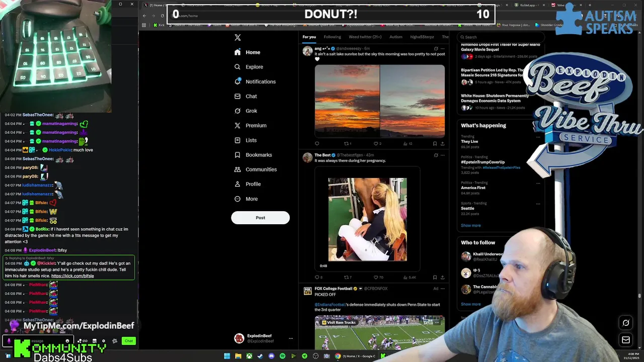This screenshot has width=644, height=362.
Task: Open Explore in the X sidebar
Action: pos(249,67)
